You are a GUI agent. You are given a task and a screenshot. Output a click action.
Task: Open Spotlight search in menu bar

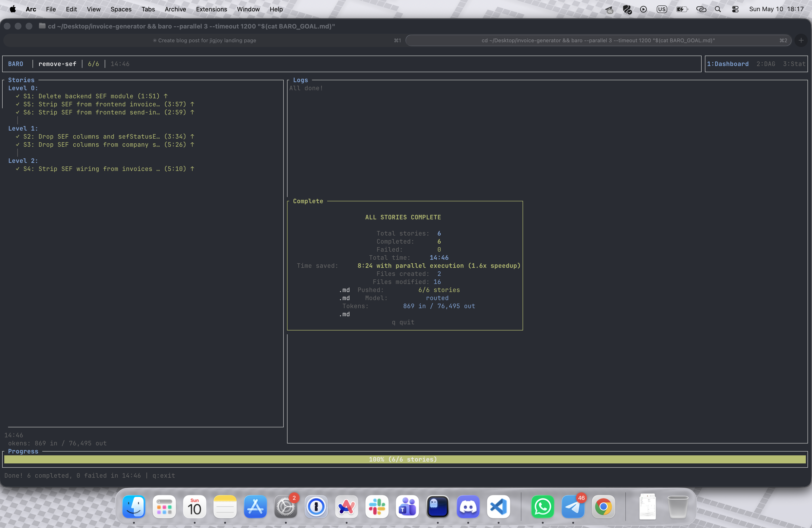tap(718, 9)
